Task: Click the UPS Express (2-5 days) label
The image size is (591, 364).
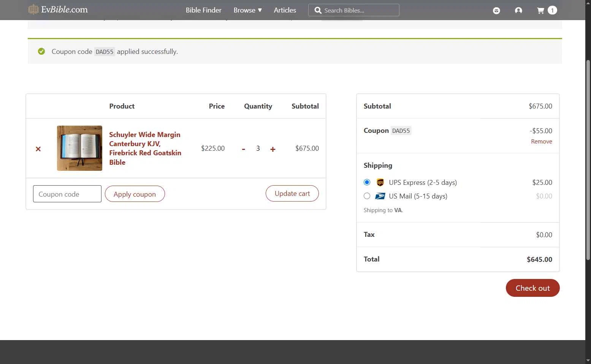Action: point(423,183)
